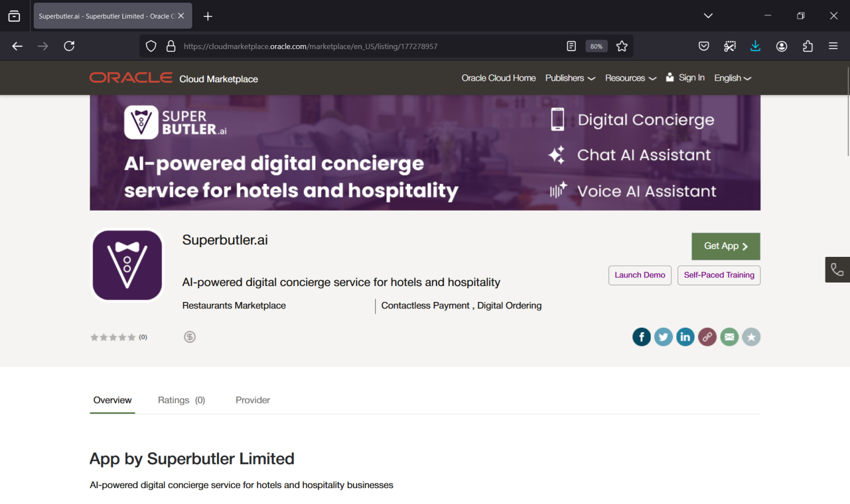The height and width of the screenshot is (504, 850).
Task: Expand the Resources dropdown menu
Action: pos(630,78)
